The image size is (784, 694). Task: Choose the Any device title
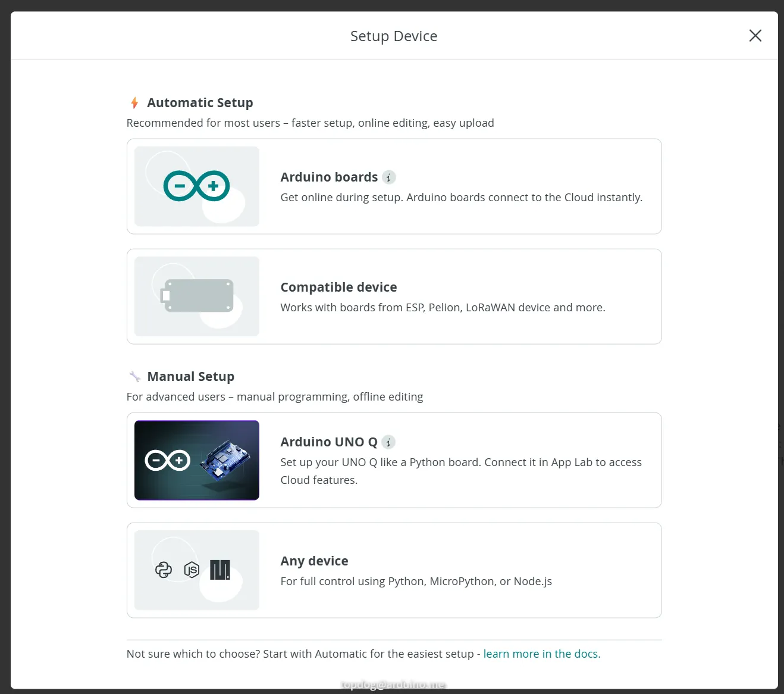pyautogui.click(x=314, y=561)
